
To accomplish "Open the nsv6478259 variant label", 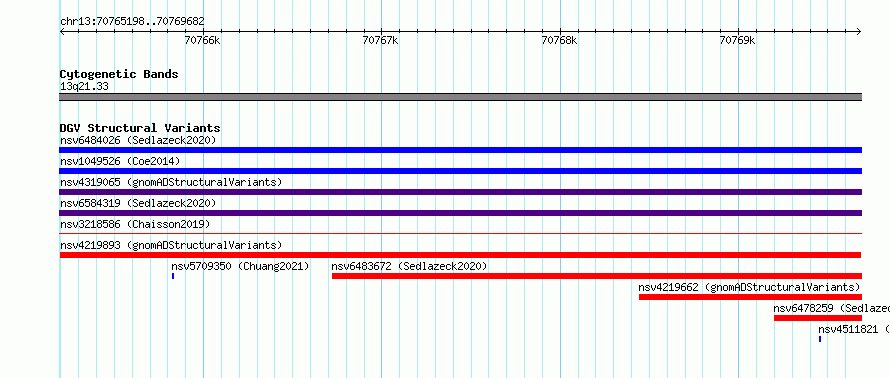I will (832, 308).
